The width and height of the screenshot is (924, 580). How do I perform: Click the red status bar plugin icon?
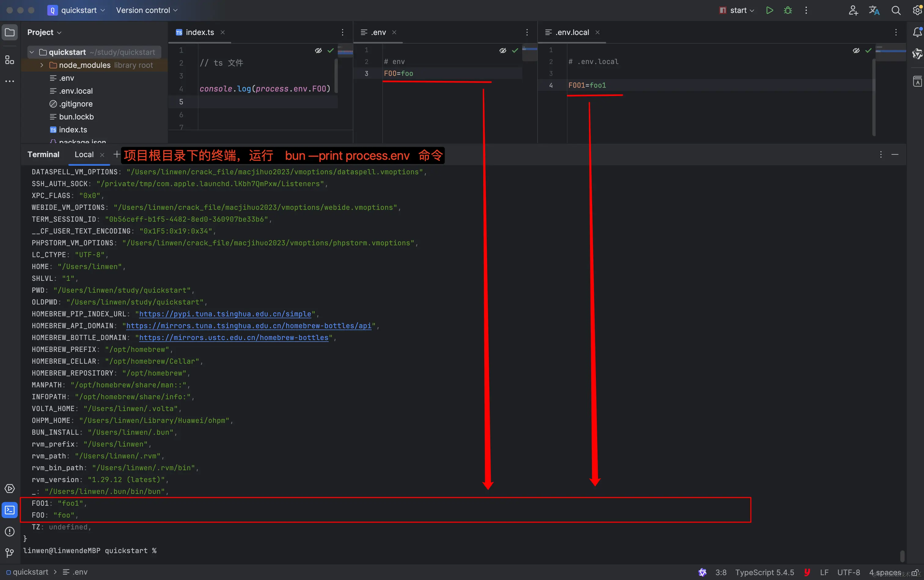pyautogui.click(x=807, y=572)
